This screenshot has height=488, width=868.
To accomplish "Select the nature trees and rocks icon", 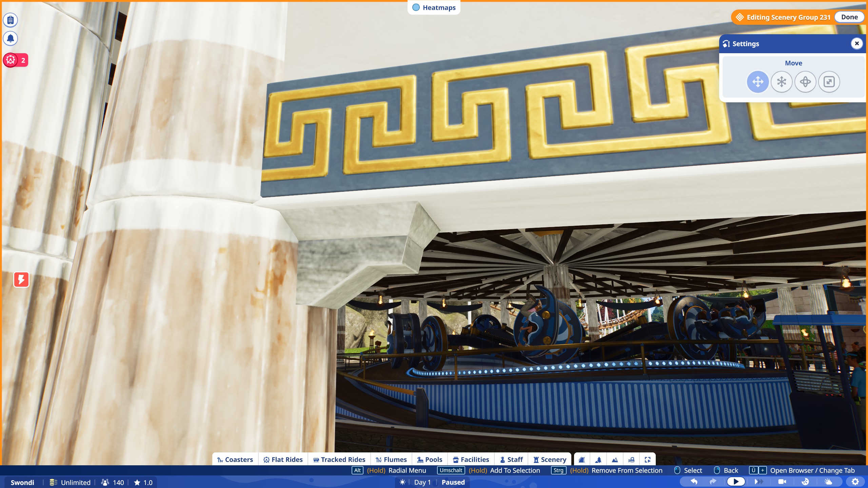I will [x=598, y=460].
